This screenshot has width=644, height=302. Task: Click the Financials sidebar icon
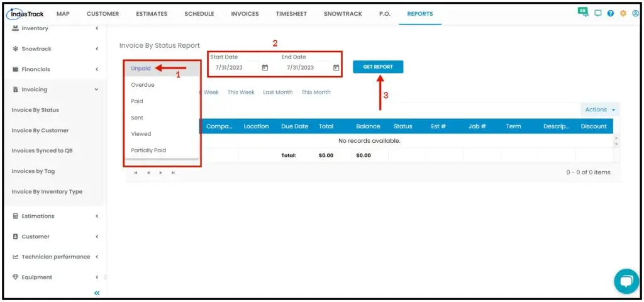coord(16,69)
